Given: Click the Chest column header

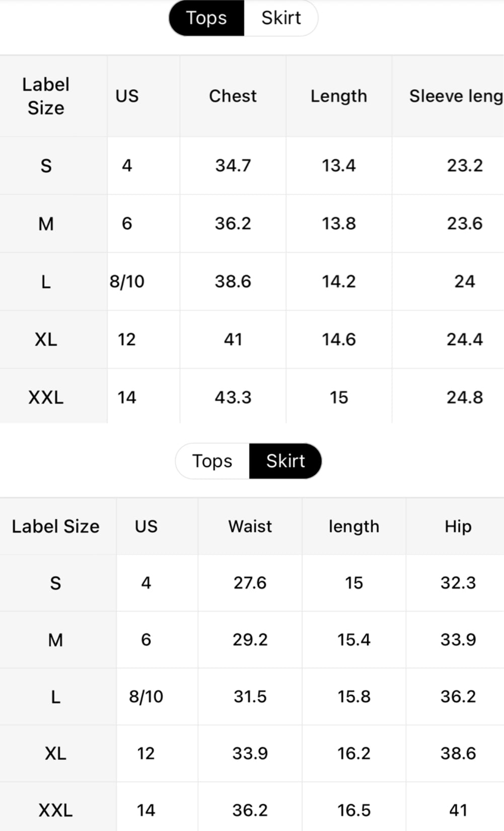Looking at the screenshot, I should coord(233,96).
